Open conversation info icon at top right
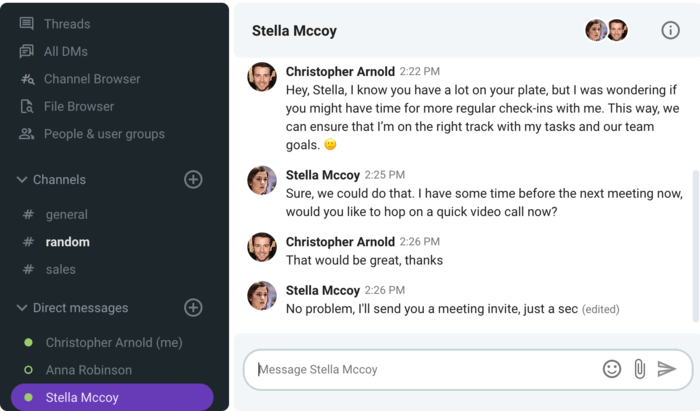700x411 pixels. pyautogui.click(x=670, y=30)
